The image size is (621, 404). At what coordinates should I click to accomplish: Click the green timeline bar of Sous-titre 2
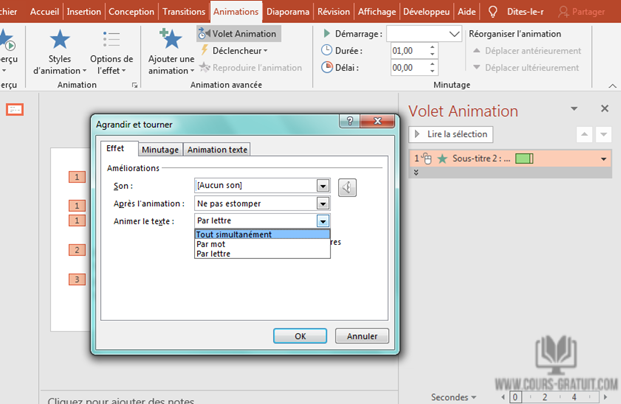click(525, 158)
